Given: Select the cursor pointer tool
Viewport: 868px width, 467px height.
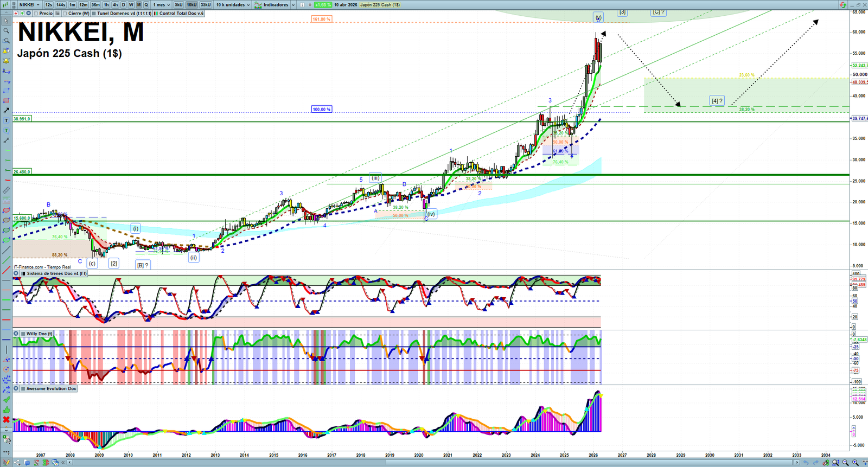Looking at the screenshot, I should click(x=6, y=21).
